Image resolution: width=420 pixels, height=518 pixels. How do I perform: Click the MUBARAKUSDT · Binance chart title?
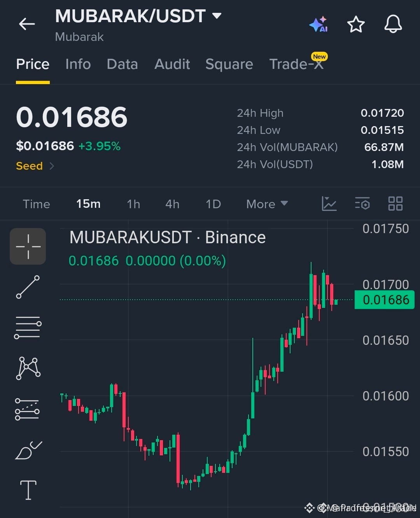(x=168, y=237)
